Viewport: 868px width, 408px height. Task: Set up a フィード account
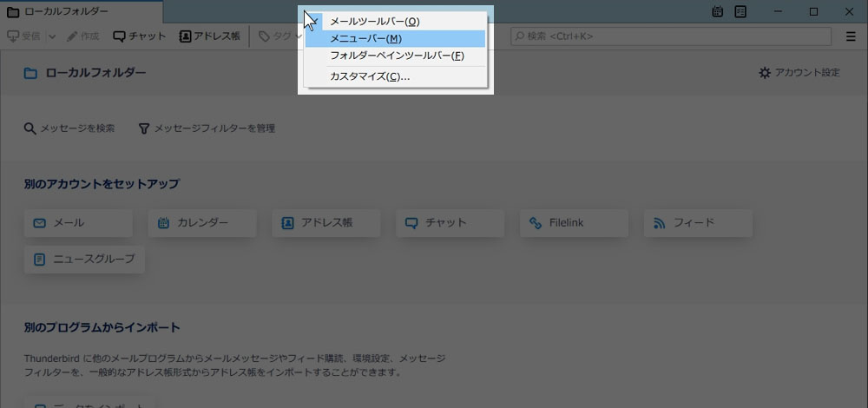pyautogui.click(x=698, y=223)
